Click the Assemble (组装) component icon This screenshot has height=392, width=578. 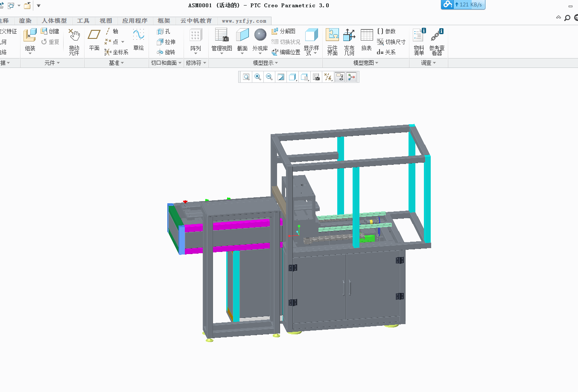(30, 35)
